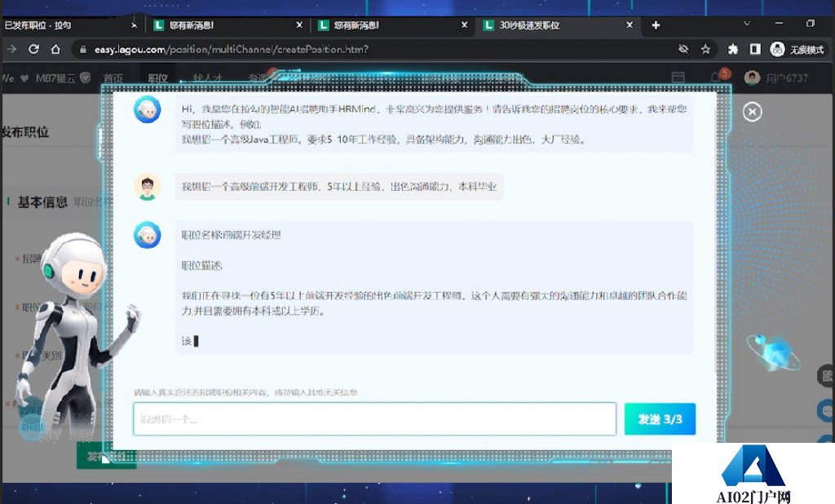Go to browser home page
Image resolution: width=835 pixels, height=504 pixels.
click(55, 49)
